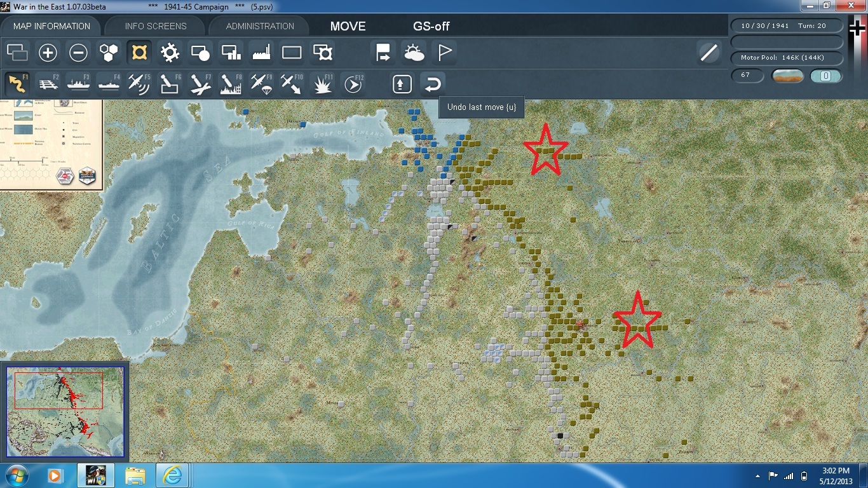Select the F9 air transport mode icon
The image size is (868, 488).
pyautogui.click(x=261, y=84)
